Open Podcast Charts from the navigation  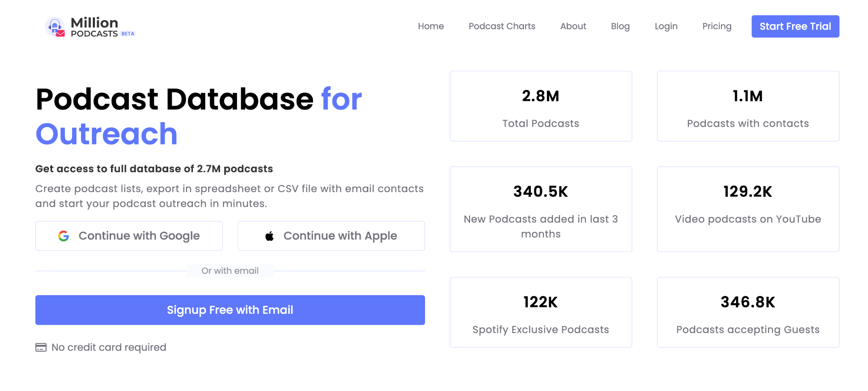coord(502,26)
